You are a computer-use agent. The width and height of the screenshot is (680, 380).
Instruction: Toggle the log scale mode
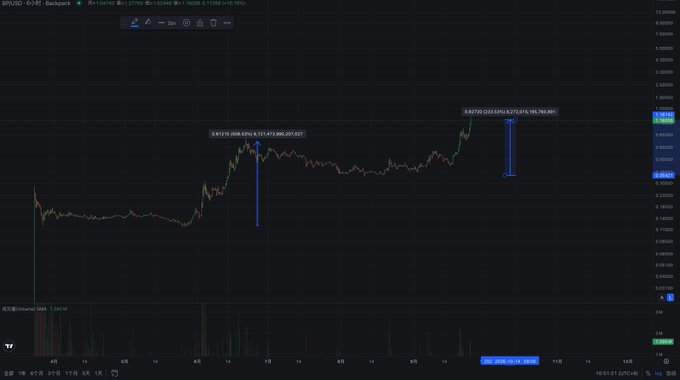(x=658, y=373)
